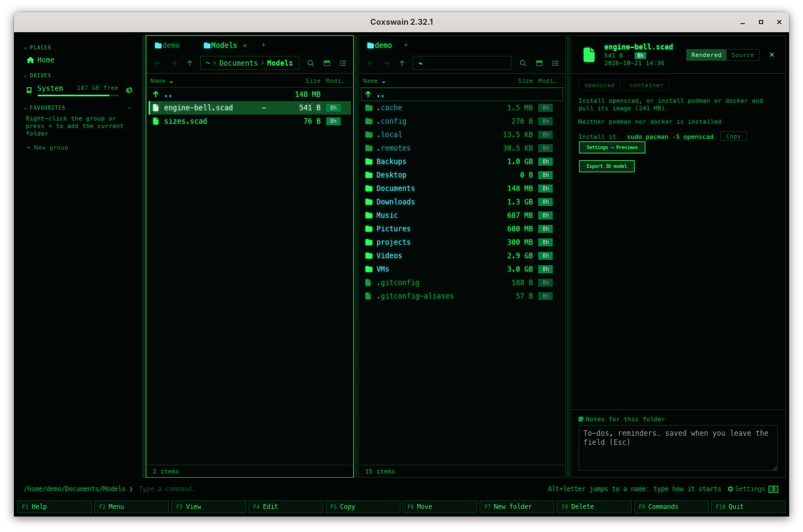Select the container tab in the preview
The image size is (803, 532).
(x=646, y=85)
